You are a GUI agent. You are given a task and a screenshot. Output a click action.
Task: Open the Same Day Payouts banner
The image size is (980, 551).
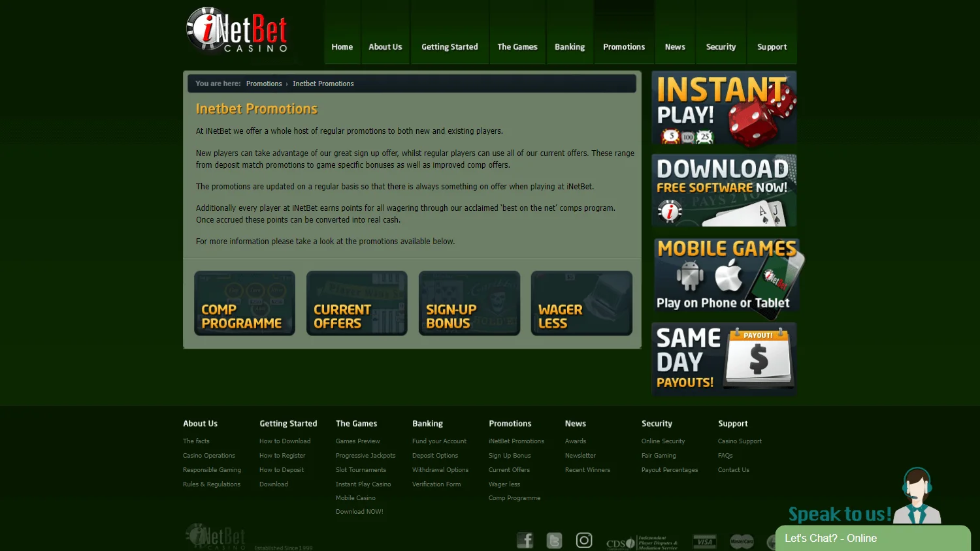[x=724, y=358]
